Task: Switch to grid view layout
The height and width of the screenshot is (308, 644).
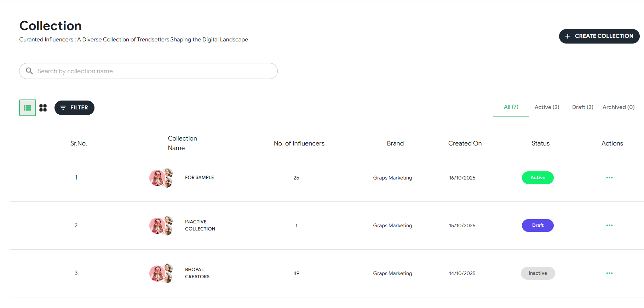Action: [43, 108]
